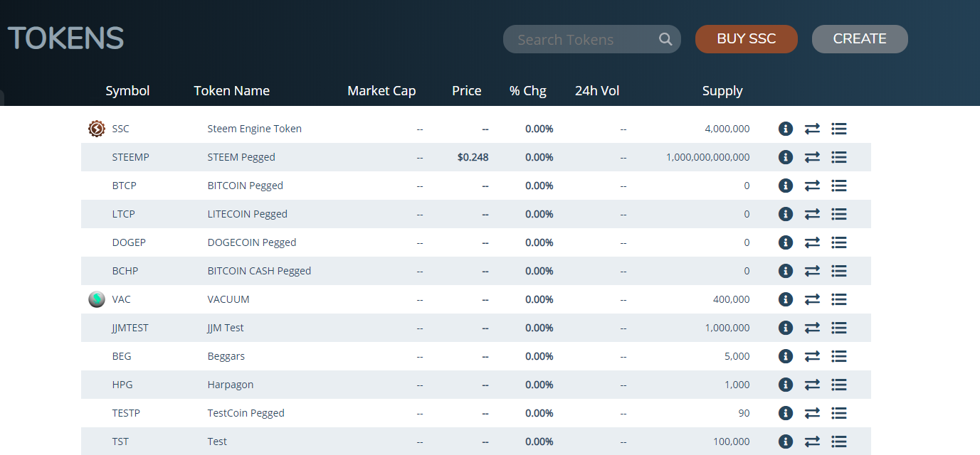The width and height of the screenshot is (980, 455).
Task: Open info icon for SSC token
Action: 786,129
